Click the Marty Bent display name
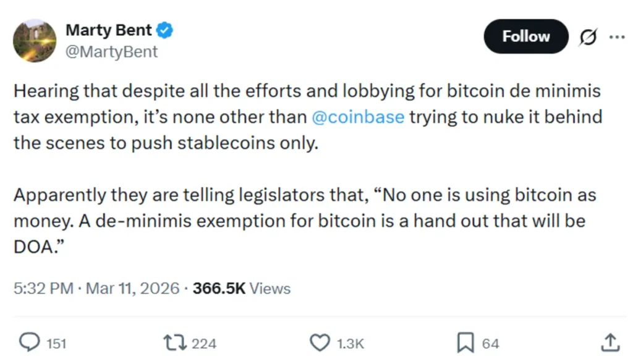The width and height of the screenshot is (633, 364). click(109, 29)
